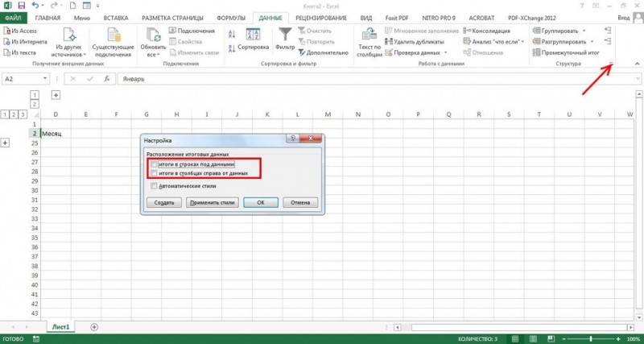Viewport: 644px width, 344px height.
Task: Toggle the Filter (Фильтр) funnel
Action: coord(285,39)
